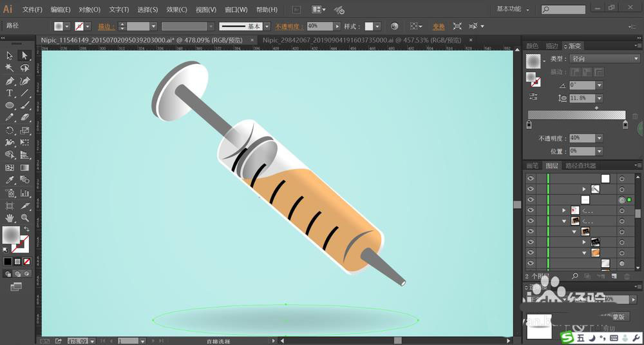Open the 位置 0% dropdown
The image size is (644, 345).
click(599, 152)
